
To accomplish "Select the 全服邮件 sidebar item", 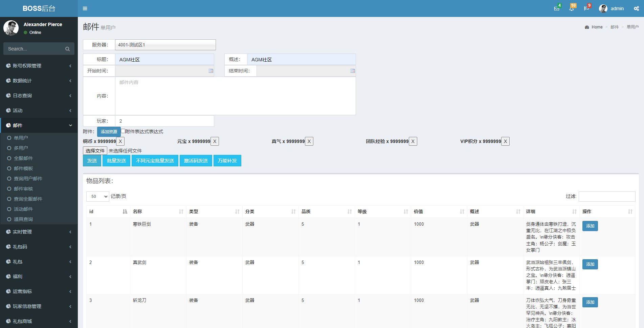I will (x=23, y=158).
